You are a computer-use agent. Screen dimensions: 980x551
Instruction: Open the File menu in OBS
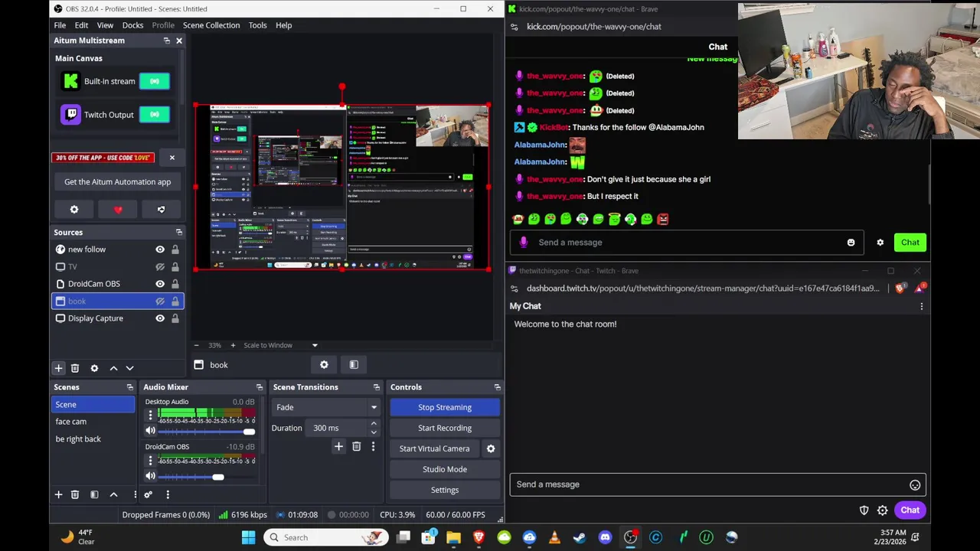point(60,25)
